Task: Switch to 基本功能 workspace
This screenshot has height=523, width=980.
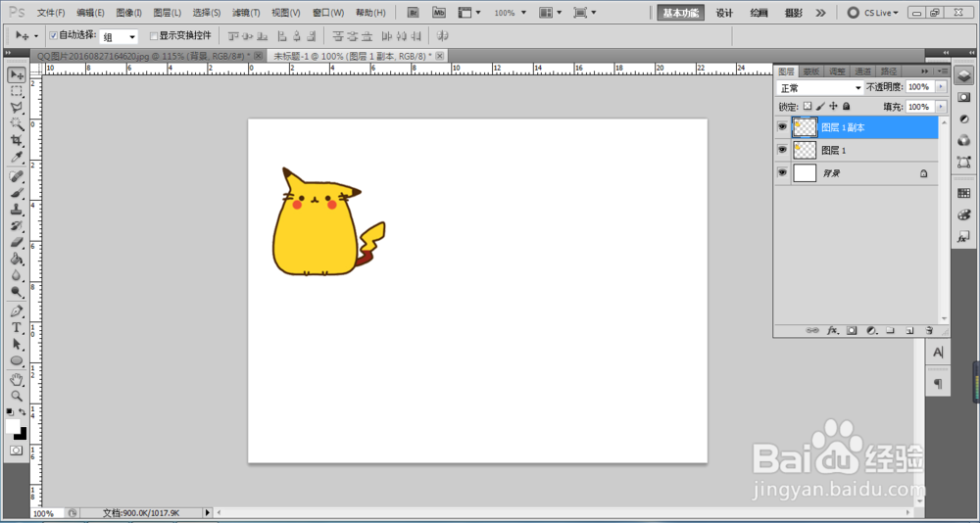Action: click(680, 13)
